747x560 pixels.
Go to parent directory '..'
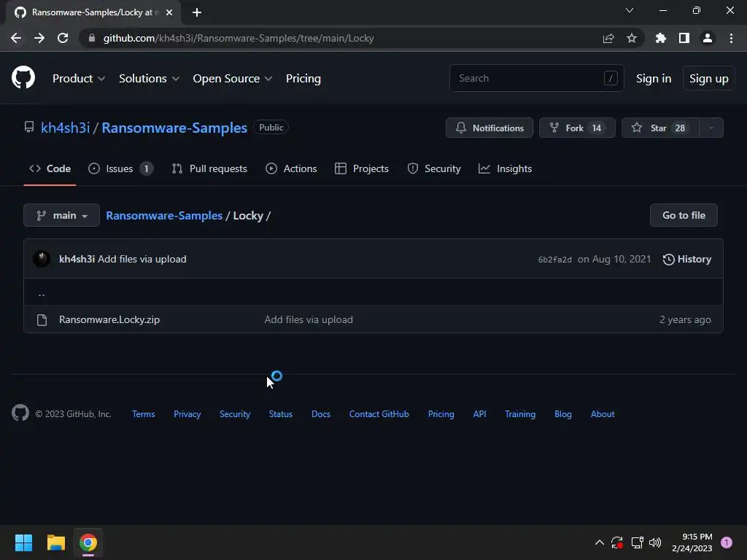(42, 294)
